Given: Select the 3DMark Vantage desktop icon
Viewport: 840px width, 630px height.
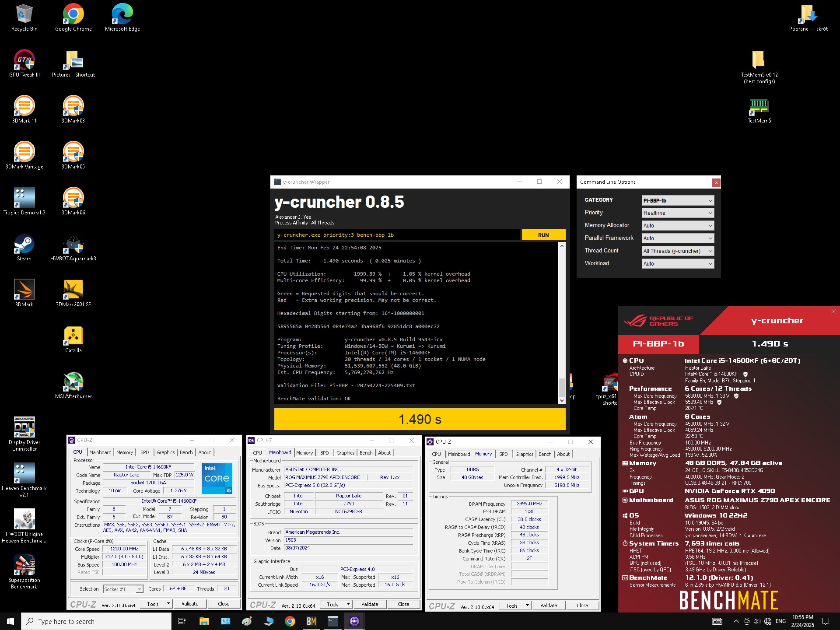Looking at the screenshot, I should (24, 156).
